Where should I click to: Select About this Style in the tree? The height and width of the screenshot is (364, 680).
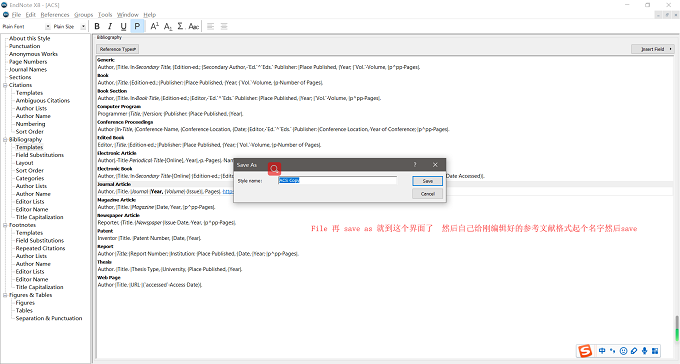[29, 38]
